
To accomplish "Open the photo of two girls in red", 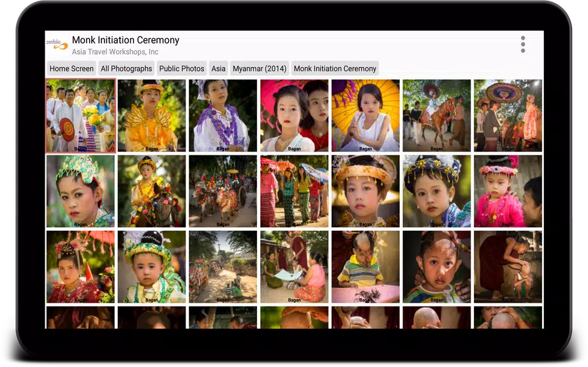I will pos(294,115).
